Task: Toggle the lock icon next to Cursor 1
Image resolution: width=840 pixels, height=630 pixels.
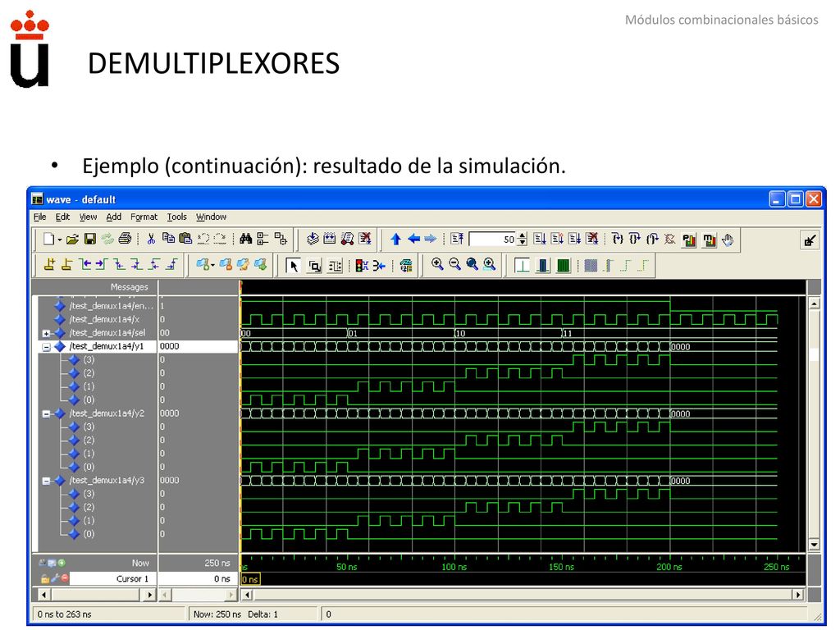Action: (45, 578)
